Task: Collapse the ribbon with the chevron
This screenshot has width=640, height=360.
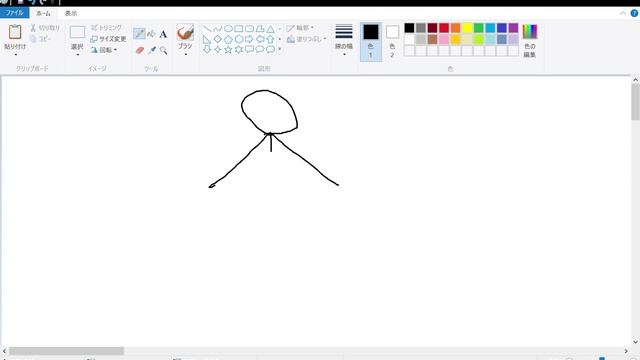Action: pos(623,13)
